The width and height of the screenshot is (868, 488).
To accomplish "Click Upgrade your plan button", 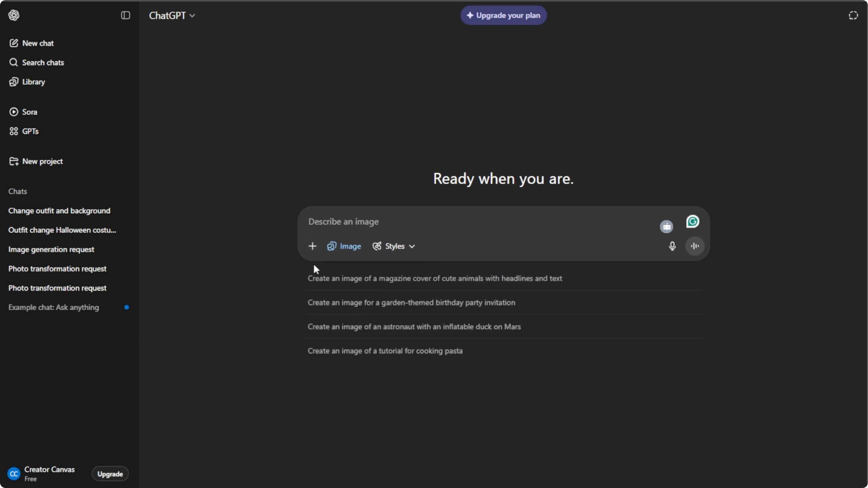I will pos(503,16).
